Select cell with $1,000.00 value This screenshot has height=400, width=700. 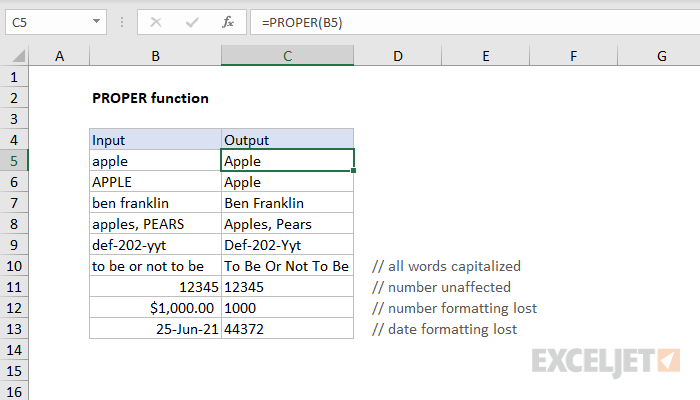[x=155, y=308]
